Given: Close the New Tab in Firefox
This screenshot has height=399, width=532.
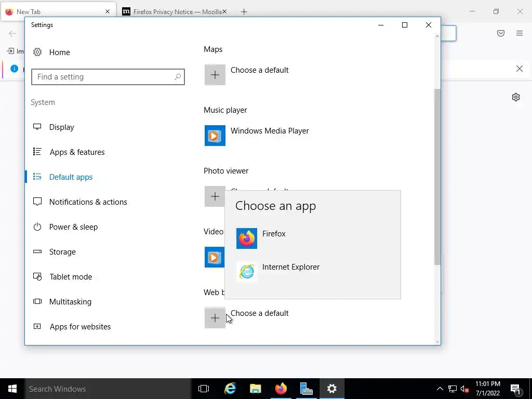Looking at the screenshot, I should (x=108, y=11).
